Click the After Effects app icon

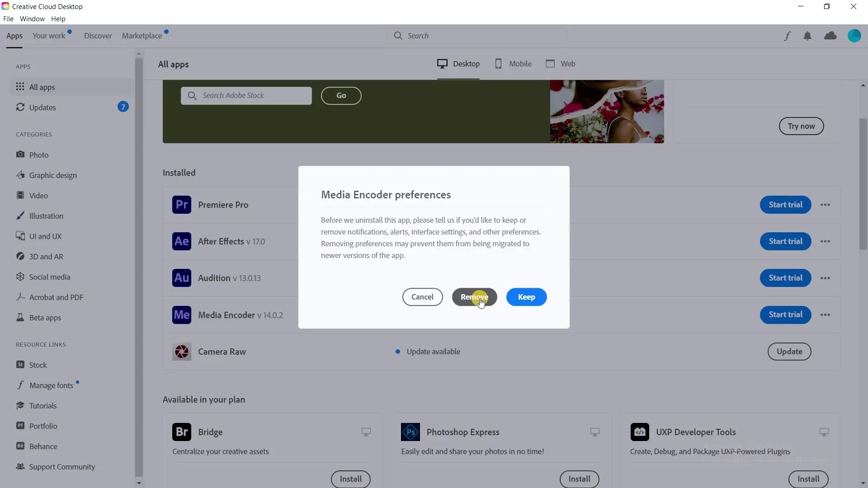pos(181,241)
